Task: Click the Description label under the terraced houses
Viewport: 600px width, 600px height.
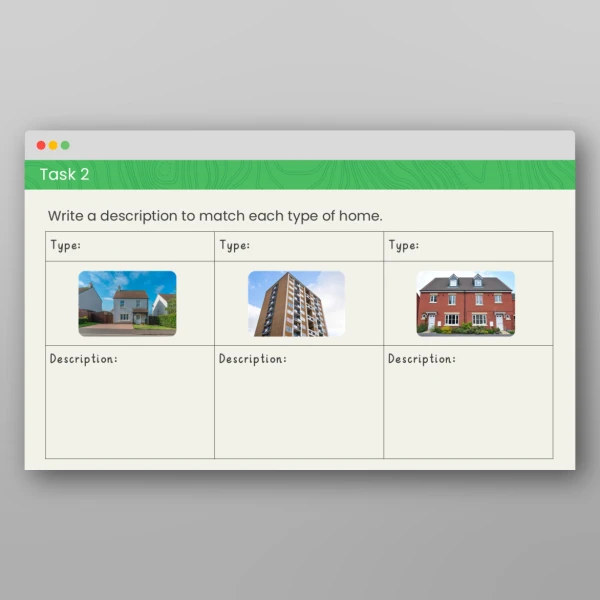Action: pyautogui.click(x=421, y=359)
